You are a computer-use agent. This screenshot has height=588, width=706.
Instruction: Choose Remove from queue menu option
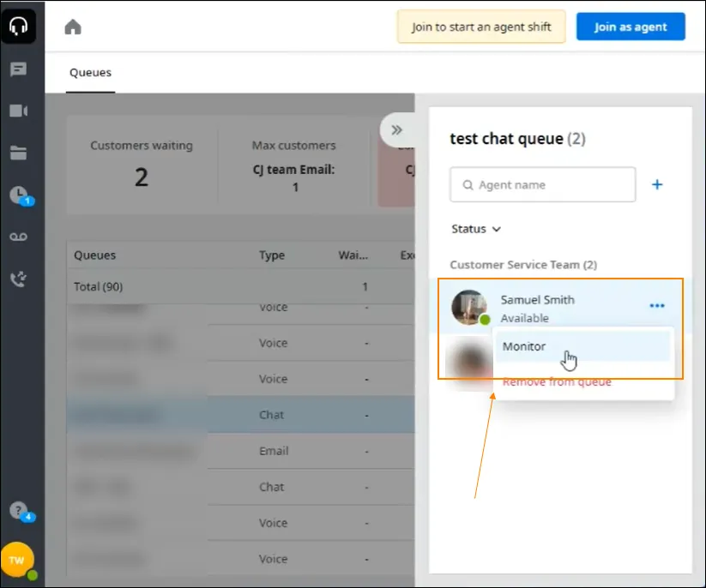[557, 382]
